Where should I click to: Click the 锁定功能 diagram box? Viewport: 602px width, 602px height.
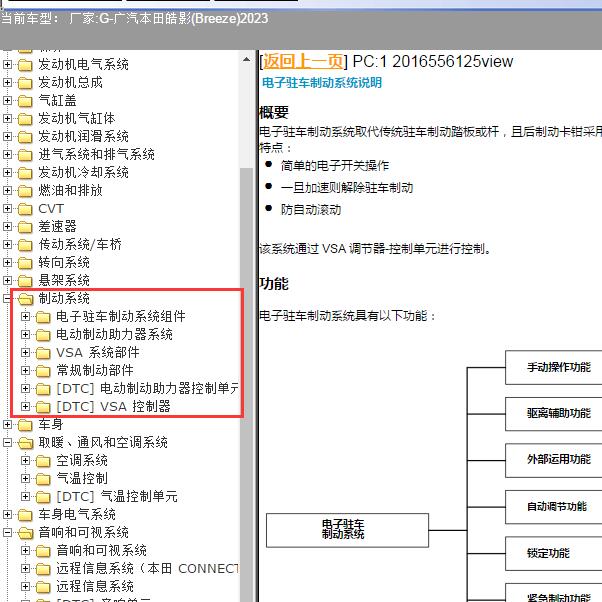(554, 553)
